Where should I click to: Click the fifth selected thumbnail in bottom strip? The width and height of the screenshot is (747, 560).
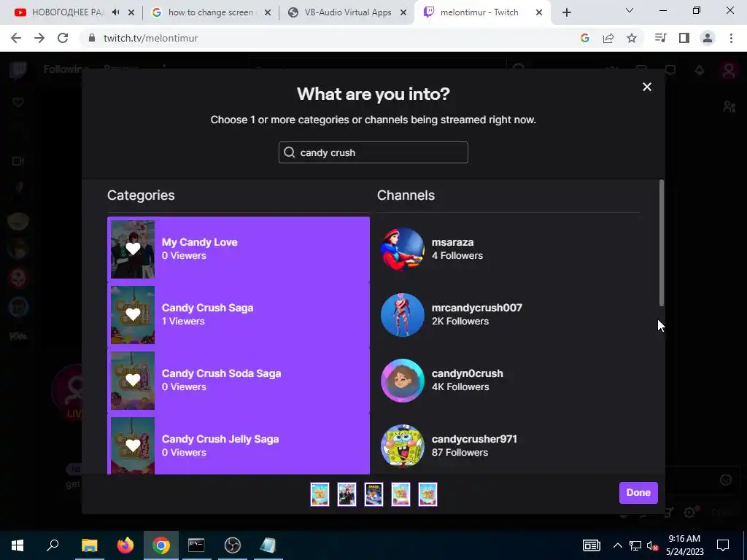427,494
